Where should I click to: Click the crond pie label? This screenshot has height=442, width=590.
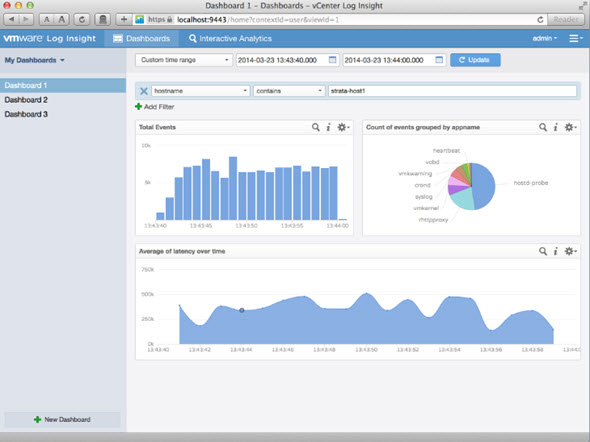[422, 185]
